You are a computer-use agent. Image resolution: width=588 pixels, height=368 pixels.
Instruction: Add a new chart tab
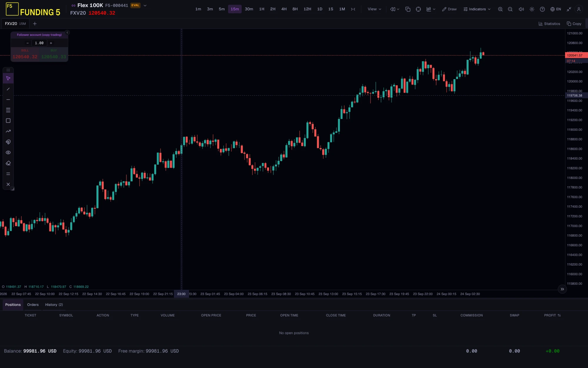(35, 24)
